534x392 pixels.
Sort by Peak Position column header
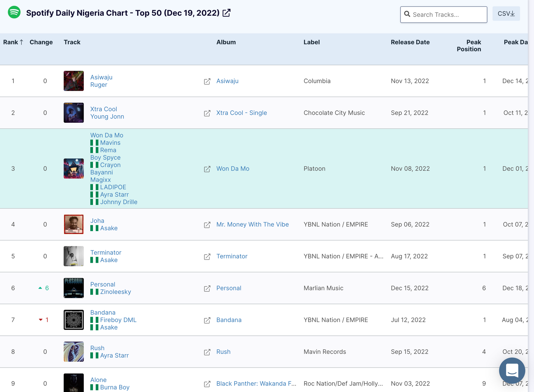click(469, 46)
